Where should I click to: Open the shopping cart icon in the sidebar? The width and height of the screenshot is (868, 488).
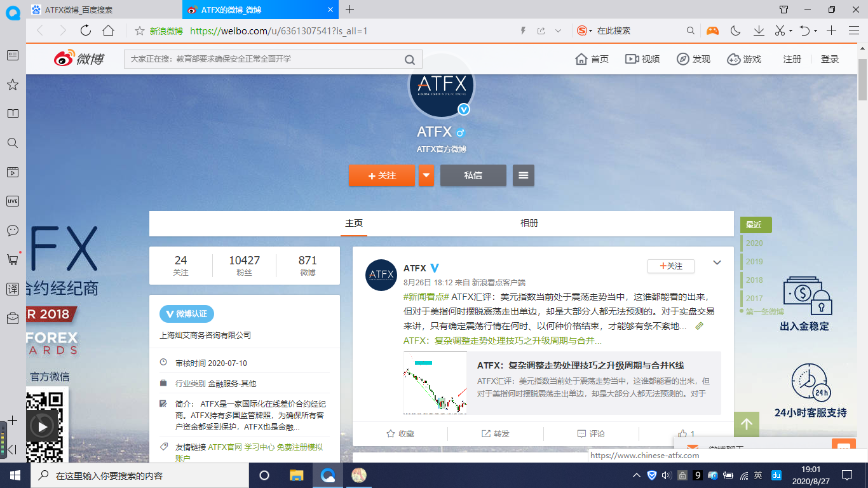tap(12, 259)
